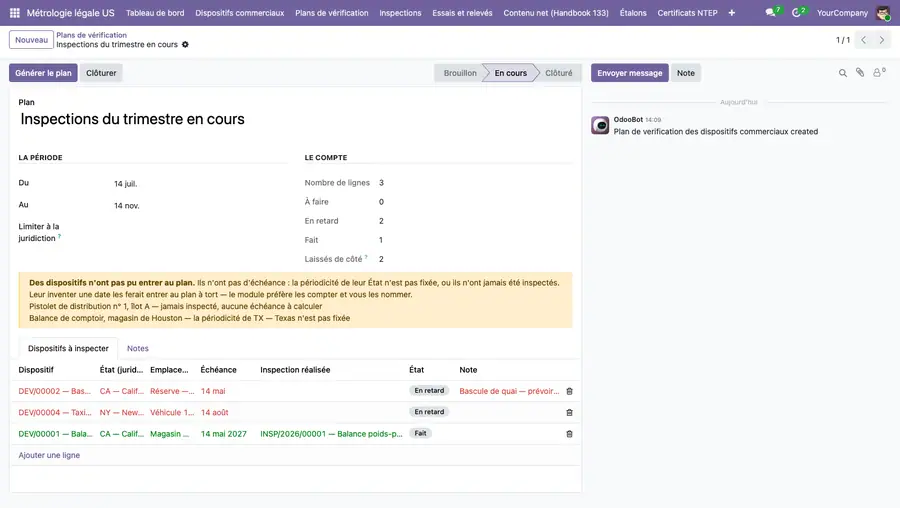Open the activities clock icon
Screen dimensions: 900x508
[798, 12]
